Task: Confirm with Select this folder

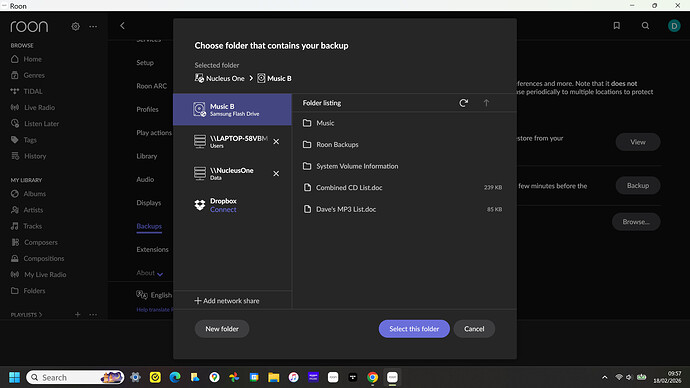Action: (x=414, y=329)
